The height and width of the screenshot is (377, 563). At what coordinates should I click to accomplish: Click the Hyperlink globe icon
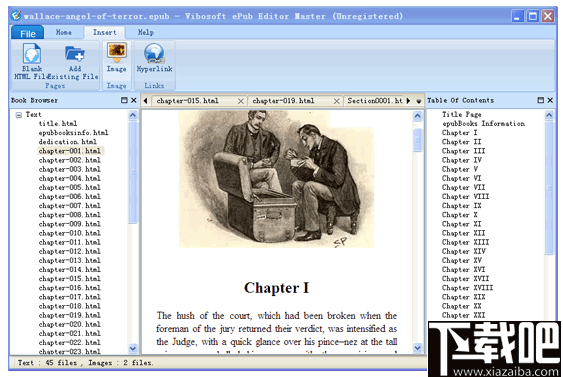(154, 53)
